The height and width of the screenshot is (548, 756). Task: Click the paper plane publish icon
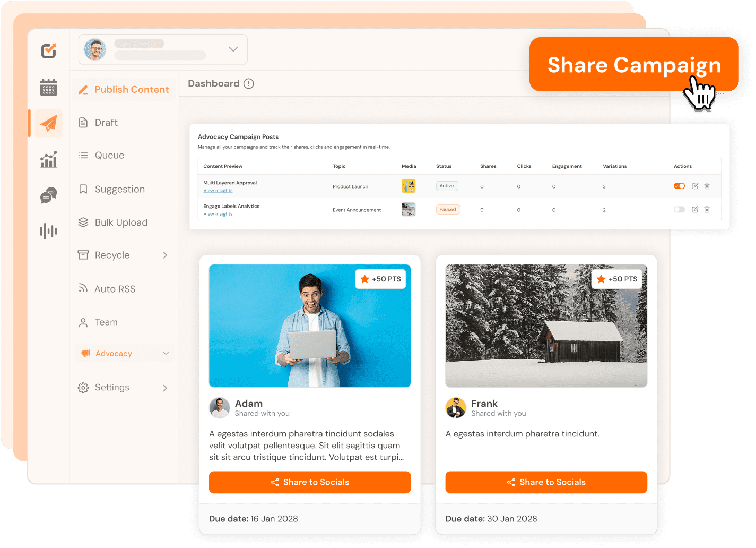[48, 123]
